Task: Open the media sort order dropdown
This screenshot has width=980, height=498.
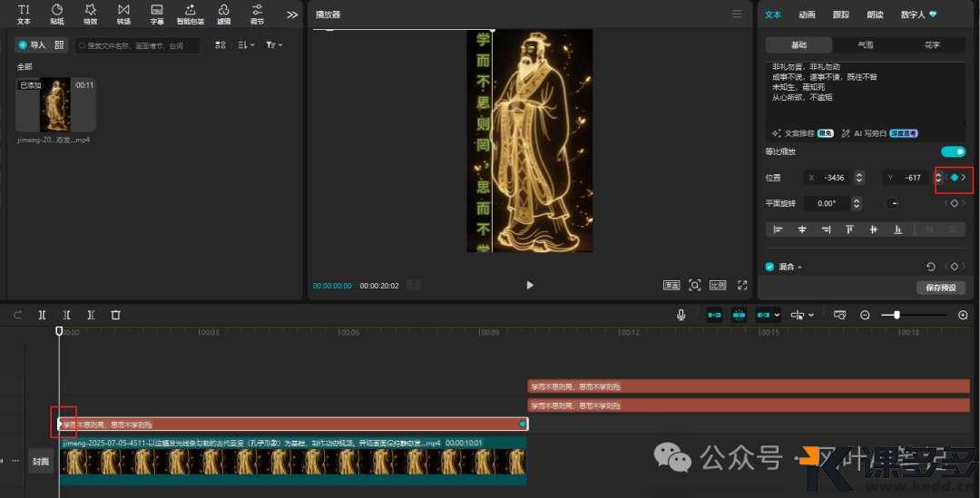Action: pyautogui.click(x=247, y=44)
